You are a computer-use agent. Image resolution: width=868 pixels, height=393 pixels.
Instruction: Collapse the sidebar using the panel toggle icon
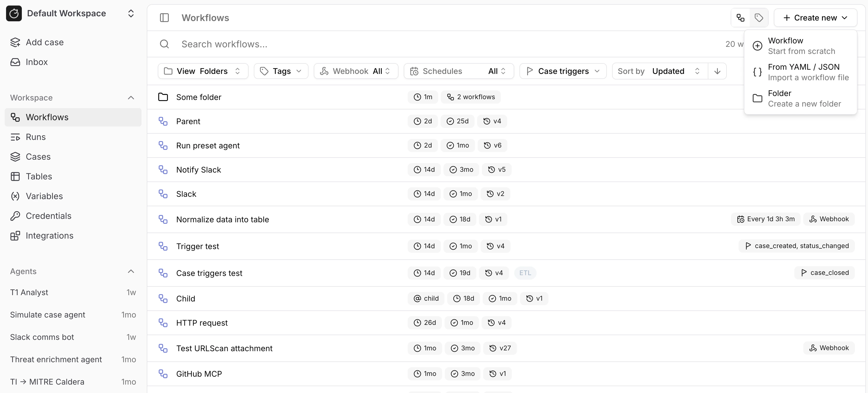pos(164,18)
